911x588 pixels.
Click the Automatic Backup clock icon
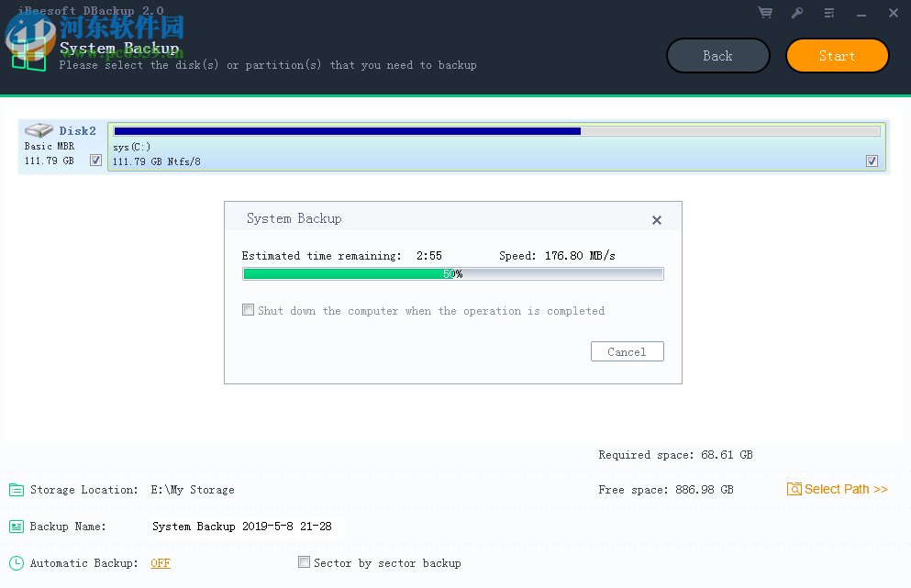tap(16, 562)
